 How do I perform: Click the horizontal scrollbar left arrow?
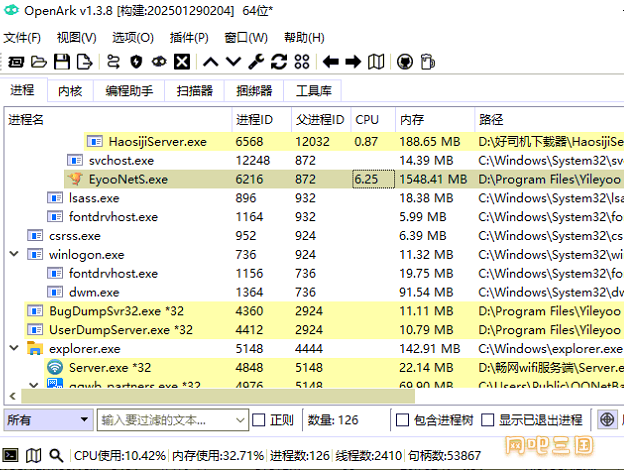coord(12,396)
